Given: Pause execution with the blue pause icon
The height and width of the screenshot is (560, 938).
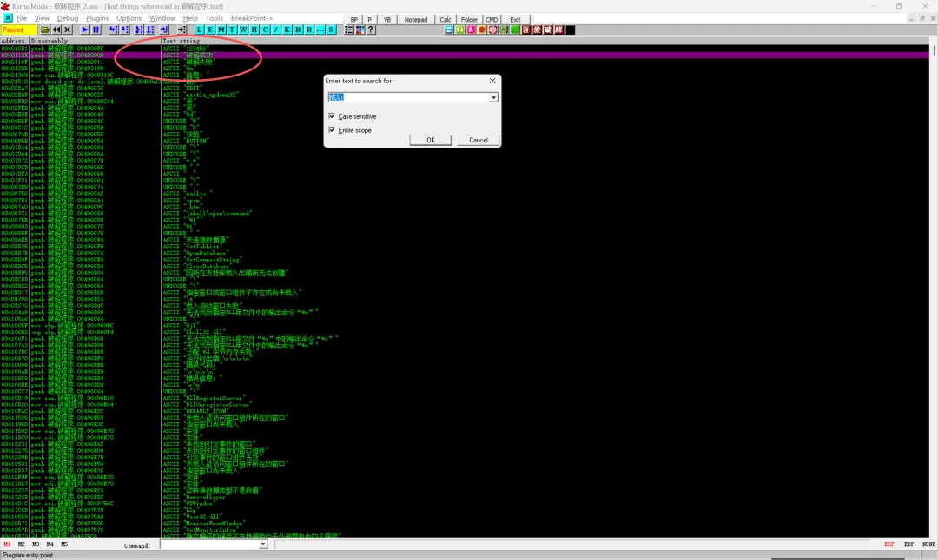Looking at the screenshot, I should click(x=96, y=30).
